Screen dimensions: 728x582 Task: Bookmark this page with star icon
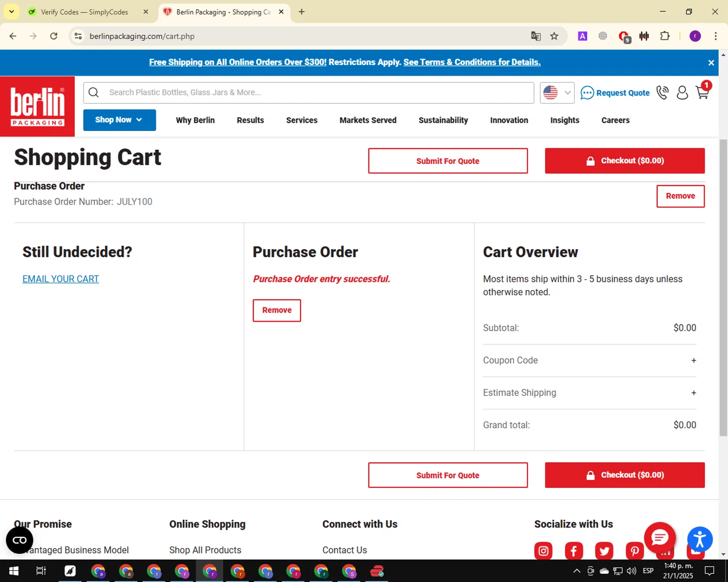(x=554, y=36)
